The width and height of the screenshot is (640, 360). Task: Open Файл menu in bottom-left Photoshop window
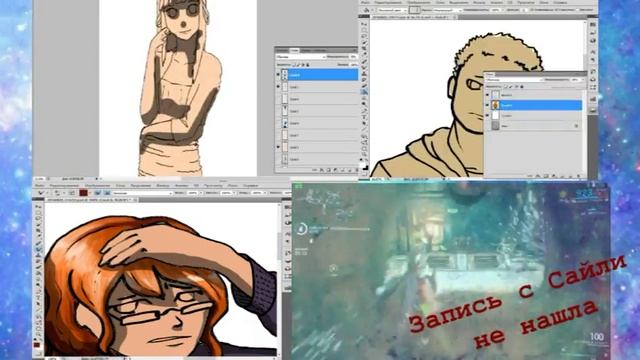tap(40, 185)
